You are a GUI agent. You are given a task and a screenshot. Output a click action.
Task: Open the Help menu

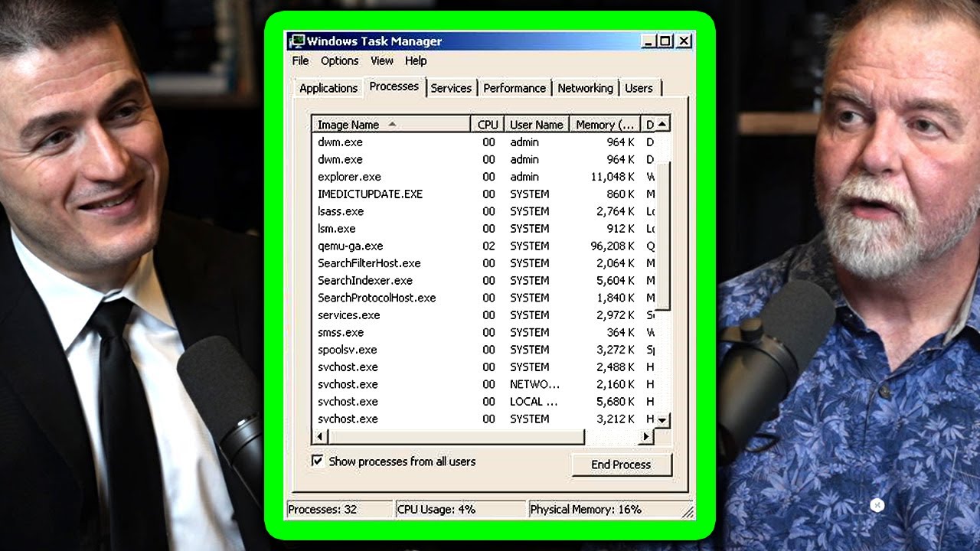tap(416, 60)
